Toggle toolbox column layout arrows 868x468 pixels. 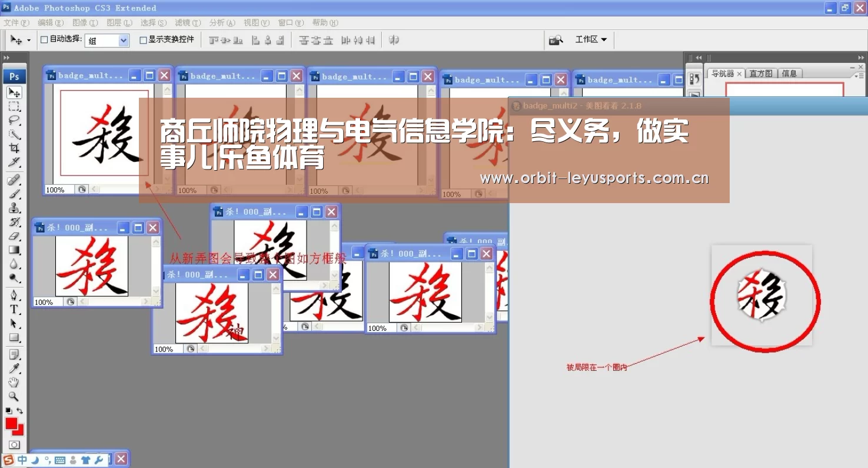[6, 58]
